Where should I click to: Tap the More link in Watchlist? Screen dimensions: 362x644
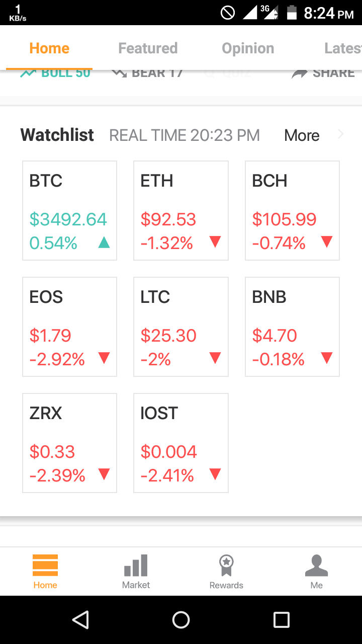[302, 135]
